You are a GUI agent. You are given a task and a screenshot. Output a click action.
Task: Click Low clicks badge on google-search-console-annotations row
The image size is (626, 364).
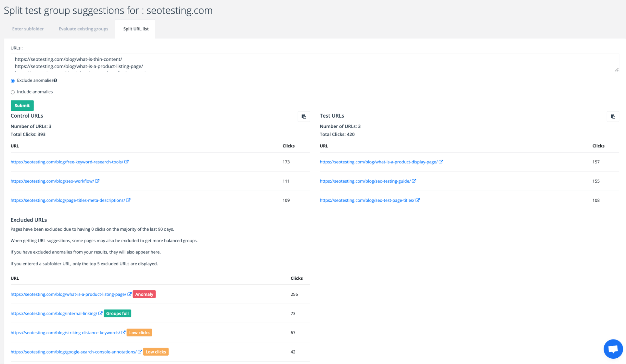point(156,352)
